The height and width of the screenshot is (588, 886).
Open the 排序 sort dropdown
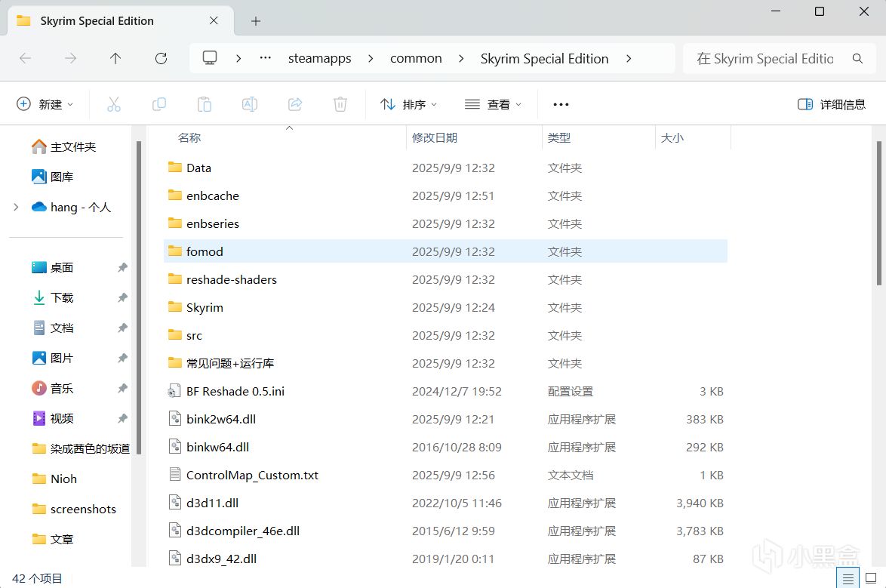[x=408, y=104]
